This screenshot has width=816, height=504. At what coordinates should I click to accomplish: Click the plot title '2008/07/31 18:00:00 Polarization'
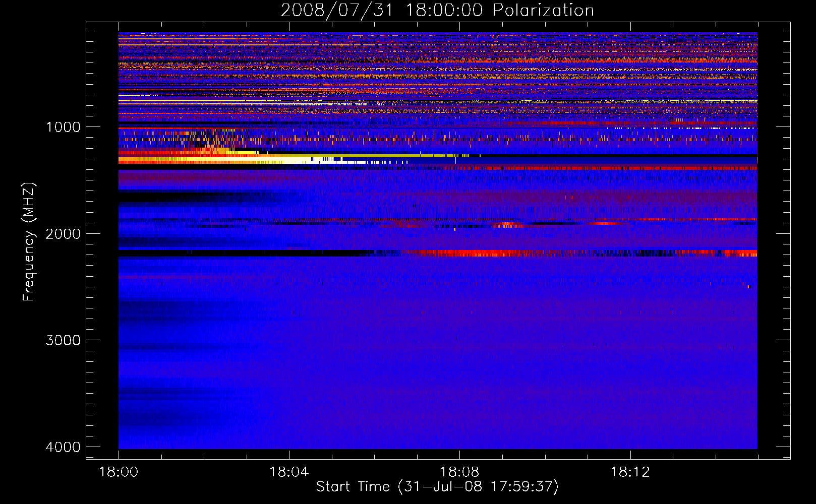[x=437, y=11]
